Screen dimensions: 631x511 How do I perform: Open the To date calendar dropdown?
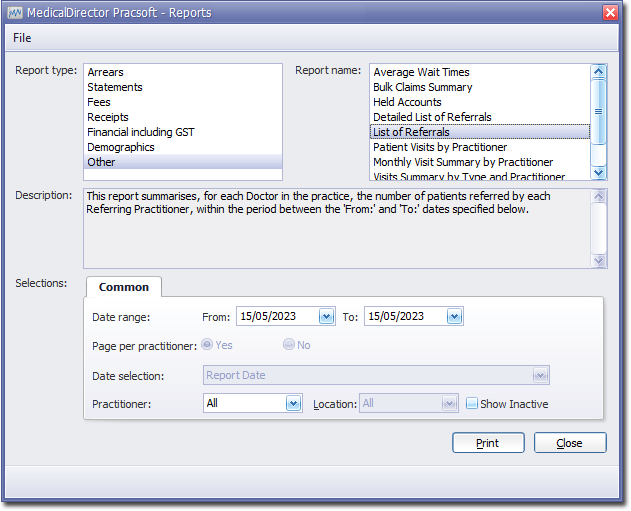point(454,317)
